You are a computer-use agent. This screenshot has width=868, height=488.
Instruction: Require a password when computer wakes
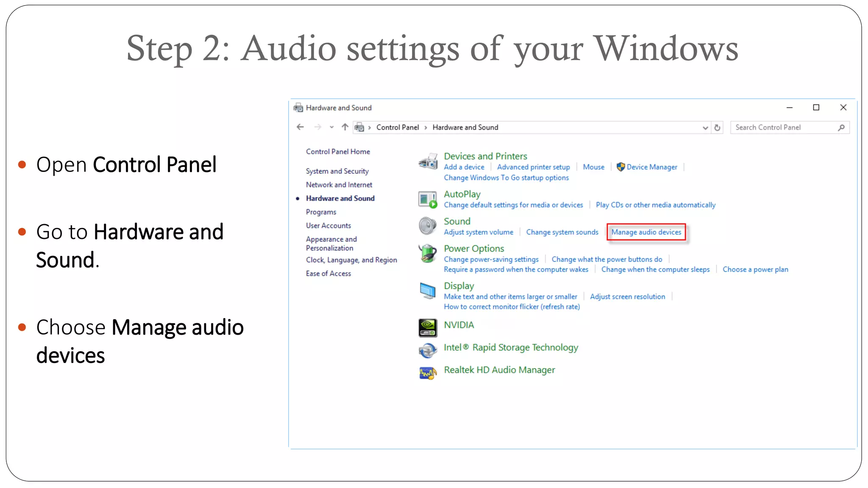tap(516, 269)
